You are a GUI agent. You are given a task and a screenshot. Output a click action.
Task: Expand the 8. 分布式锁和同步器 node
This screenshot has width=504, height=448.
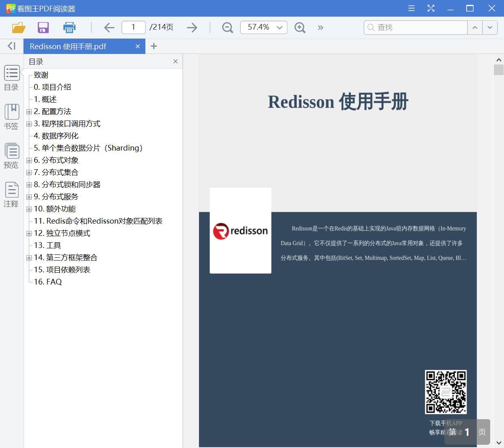29,185
